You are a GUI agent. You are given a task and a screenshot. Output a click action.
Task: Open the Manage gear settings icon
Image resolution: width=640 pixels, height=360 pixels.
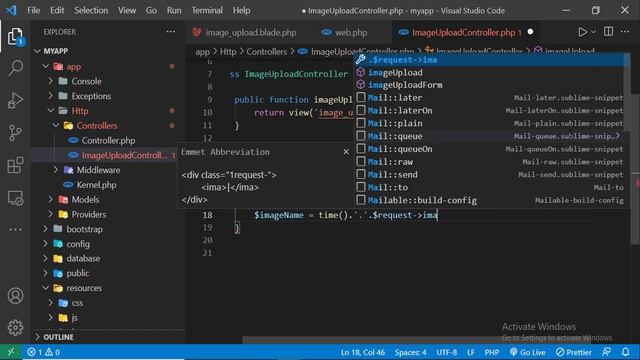[16, 327]
